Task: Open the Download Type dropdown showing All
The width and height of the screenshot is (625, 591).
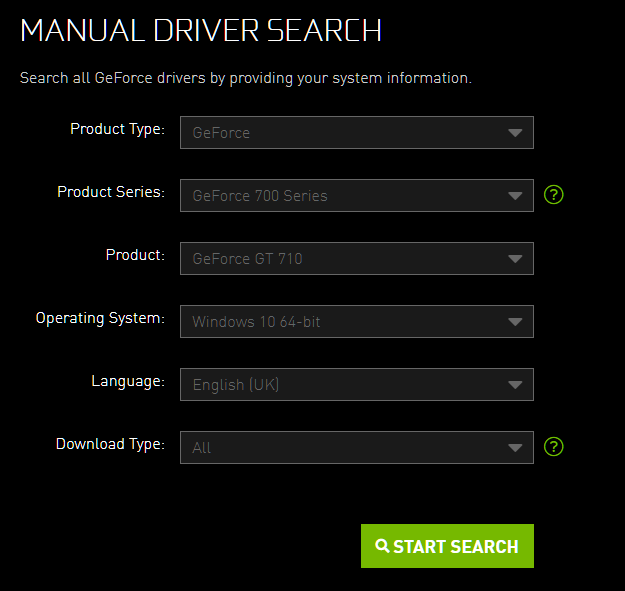Action: (357, 447)
